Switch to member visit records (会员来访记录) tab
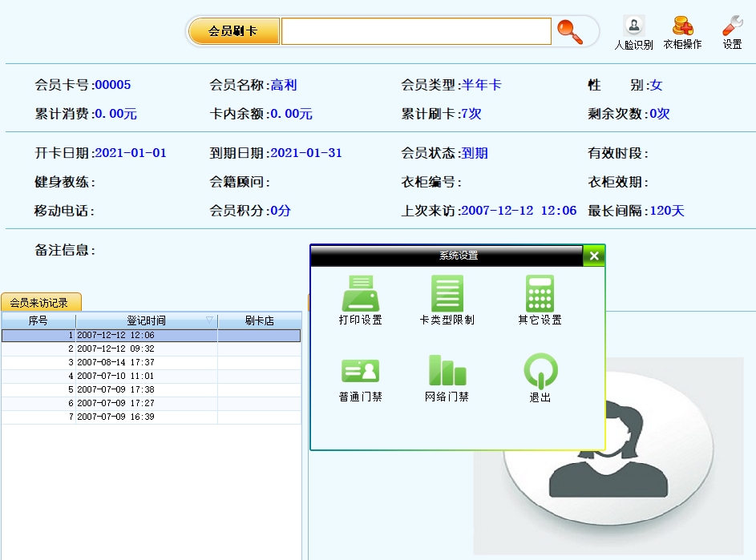The height and width of the screenshot is (560, 756). tap(41, 302)
